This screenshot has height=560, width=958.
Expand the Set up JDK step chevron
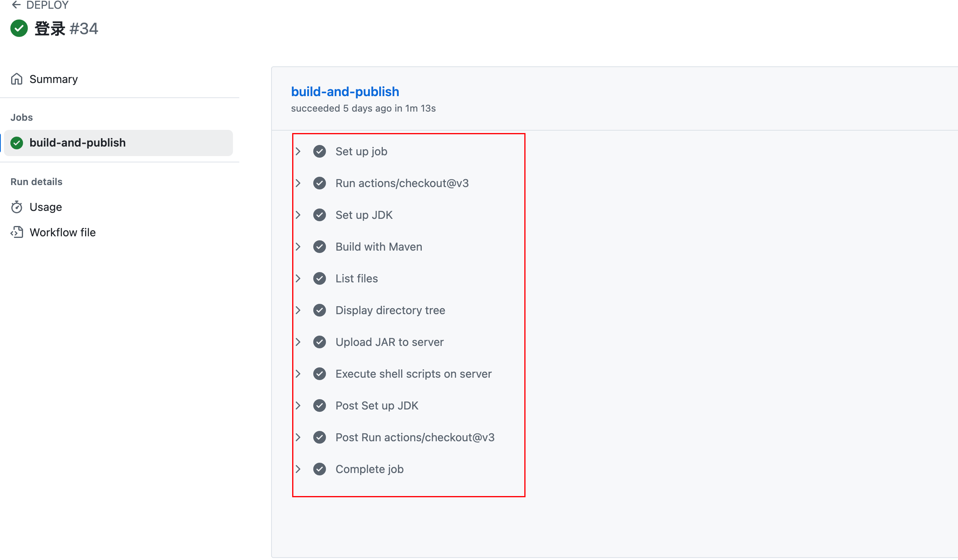tap(298, 215)
